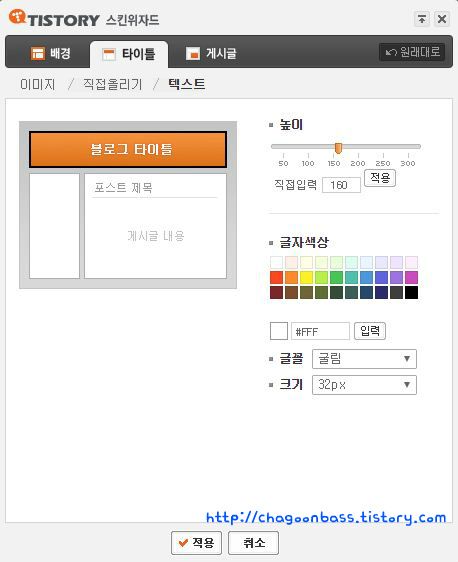458x562 pixels.
Task: Close the skin wizard with X icon
Action: pos(442,19)
